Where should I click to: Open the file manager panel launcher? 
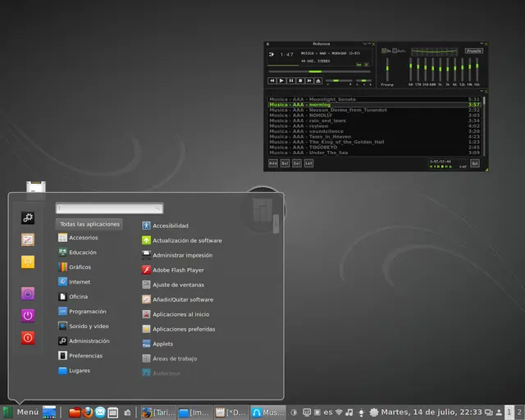[75, 413]
